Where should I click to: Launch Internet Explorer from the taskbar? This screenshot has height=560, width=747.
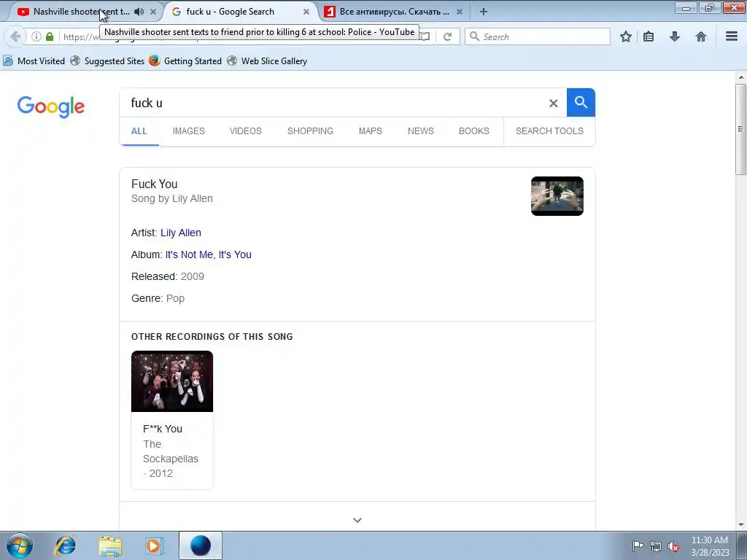pos(65,545)
